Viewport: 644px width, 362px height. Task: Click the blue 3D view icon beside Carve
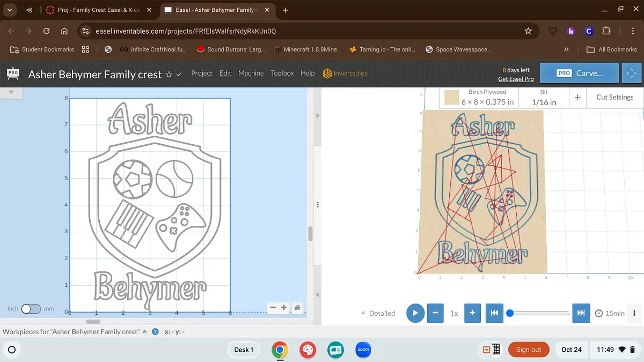coord(630,73)
